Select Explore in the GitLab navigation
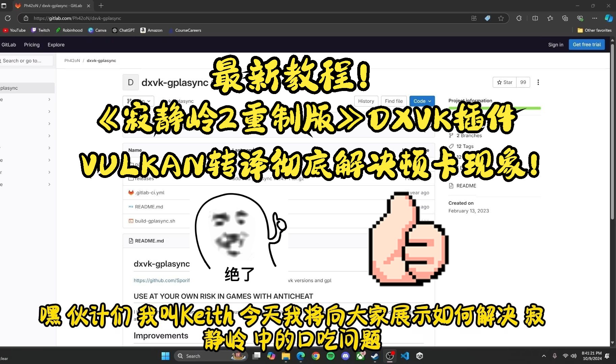The image size is (616, 364). (56, 44)
